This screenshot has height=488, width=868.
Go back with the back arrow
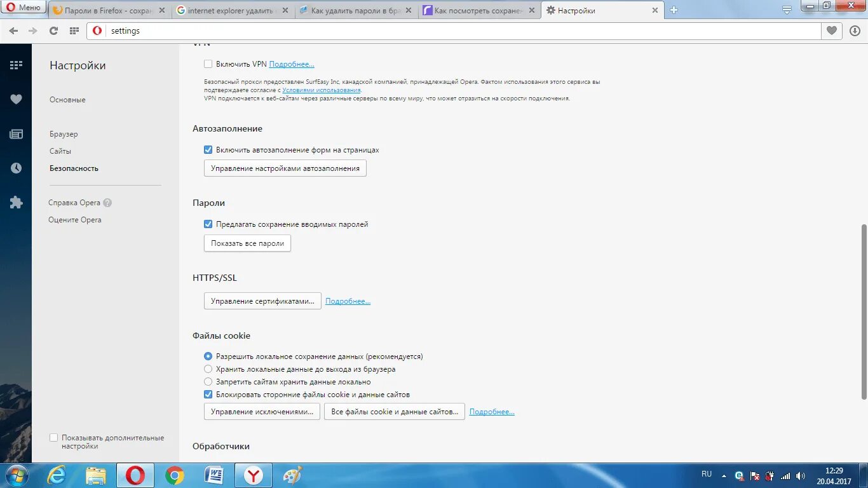(x=13, y=30)
